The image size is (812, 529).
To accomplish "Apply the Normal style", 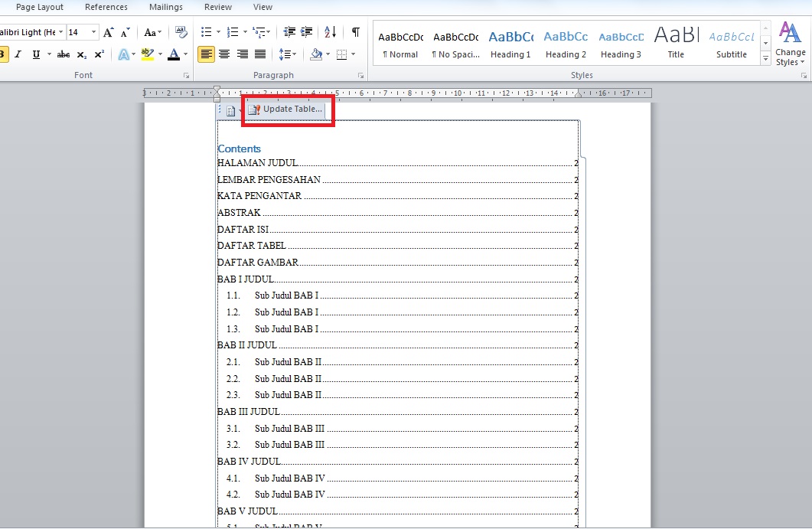I will tap(400, 44).
